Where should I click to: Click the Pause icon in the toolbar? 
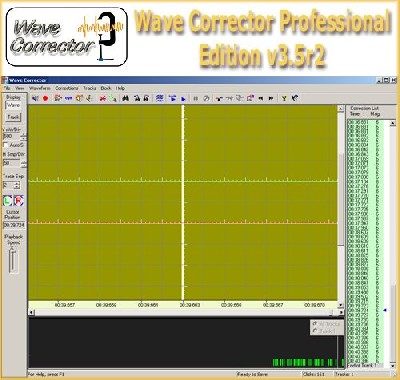point(196,99)
